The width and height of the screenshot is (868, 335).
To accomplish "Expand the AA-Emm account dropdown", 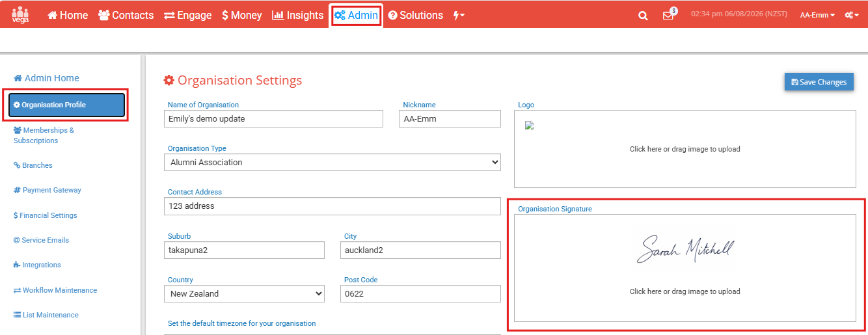I will coord(818,15).
